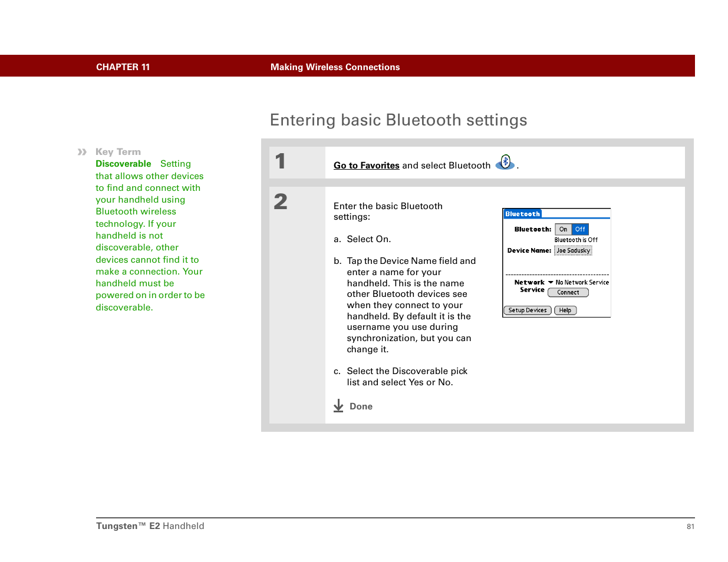Click the 'Key Term' sidebar label
The width and height of the screenshot is (728, 562).
click(118, 152)
